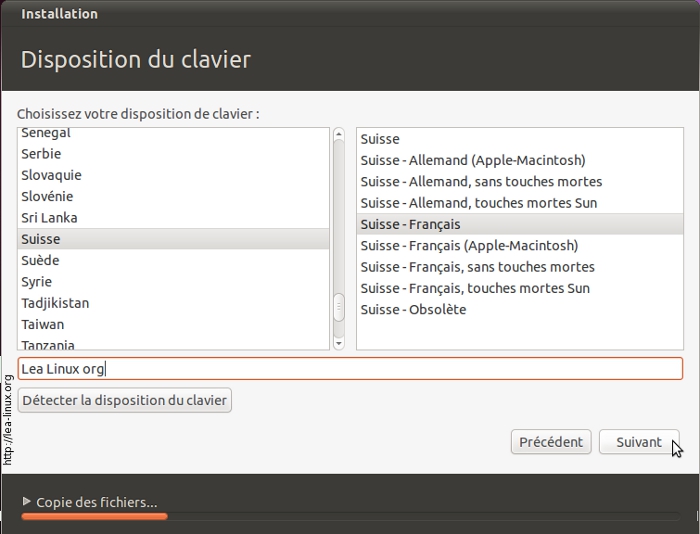Image resolution: width=700 pixels, height=534 pixels.
Task: Select Taiwan in the country list
Action: point(42,324)
